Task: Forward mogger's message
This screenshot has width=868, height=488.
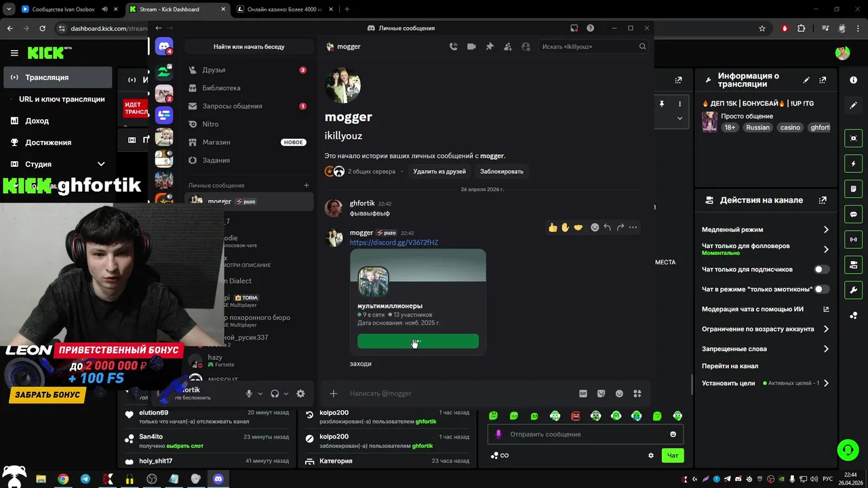Action: click(620, 227)
